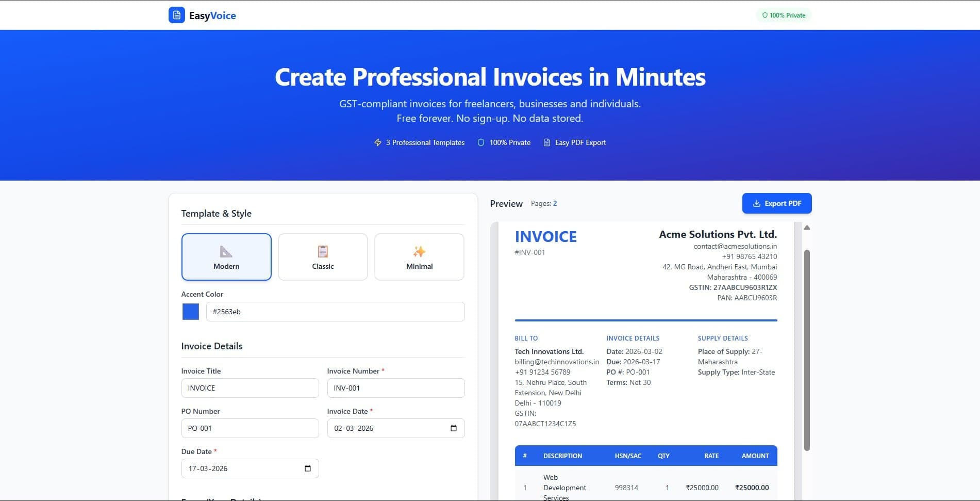Click the lightning icon beside 3 Professional Templates
Screen dimensions: 980x501
(378, 142)
